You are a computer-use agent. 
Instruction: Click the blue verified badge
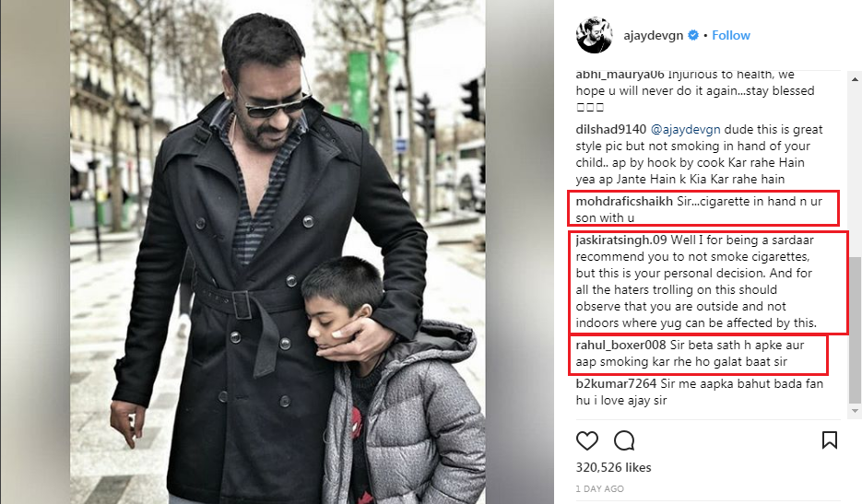(693, 35)
